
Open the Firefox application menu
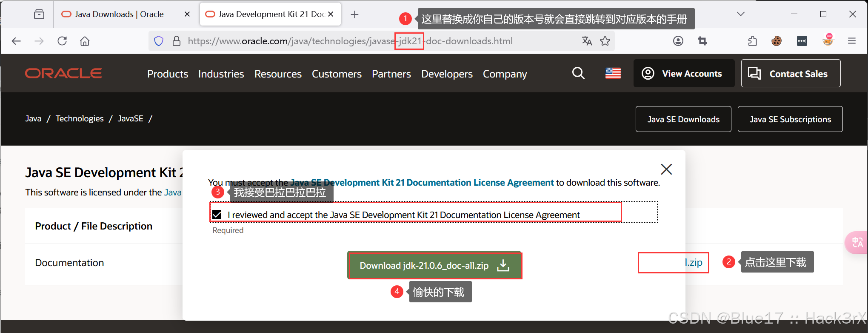852,41
